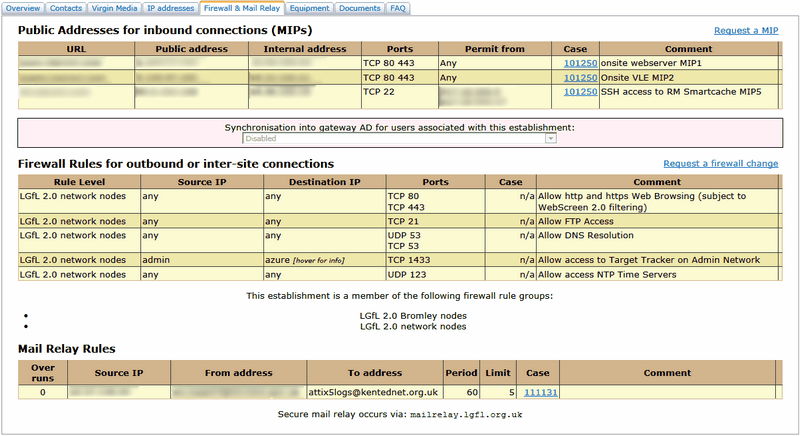Open the Equipment tab
The image size is (800, 436).
pyautogui.click(x=309, y=8)
